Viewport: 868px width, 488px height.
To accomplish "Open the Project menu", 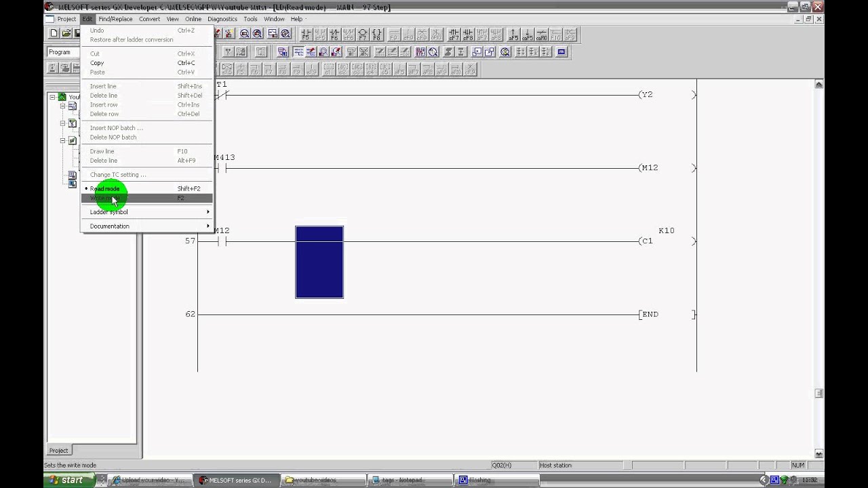I will [x=66, y=19].
